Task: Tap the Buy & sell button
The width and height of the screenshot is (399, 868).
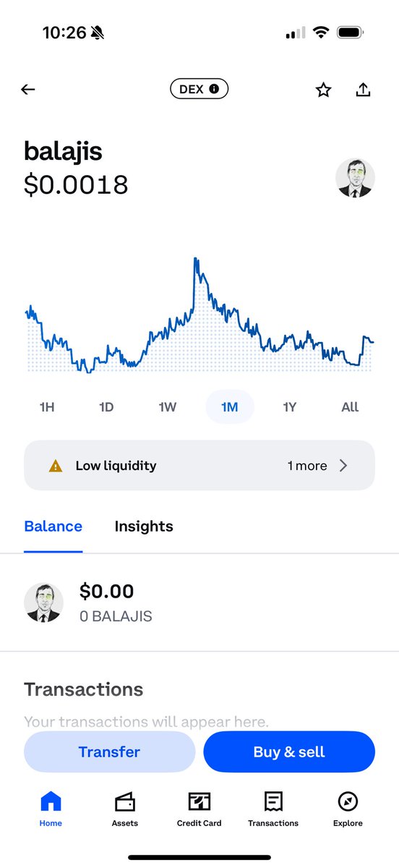Action: tap(289, 752)
